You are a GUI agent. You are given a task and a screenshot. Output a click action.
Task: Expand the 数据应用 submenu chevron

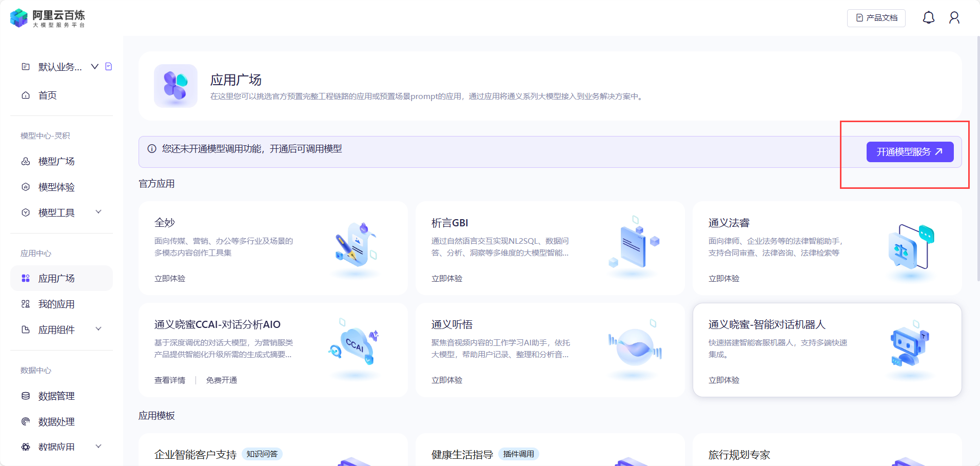tap(99, 446)
